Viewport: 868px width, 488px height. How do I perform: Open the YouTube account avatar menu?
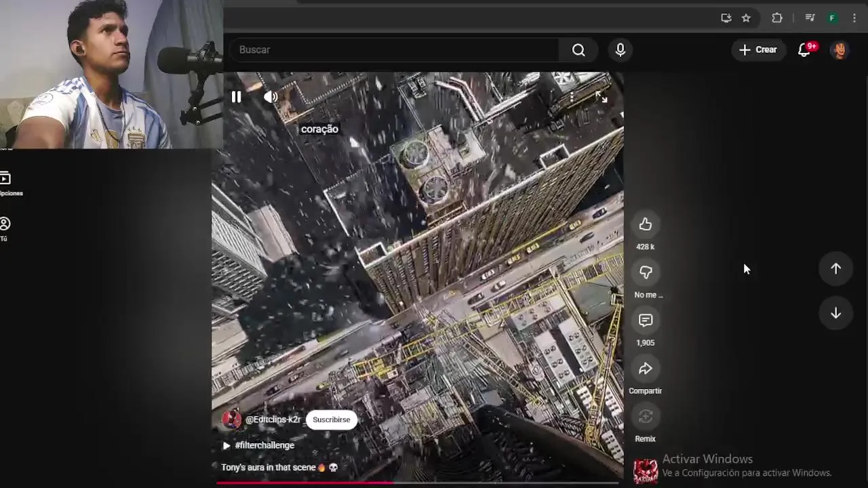click(x=840, y=49)
